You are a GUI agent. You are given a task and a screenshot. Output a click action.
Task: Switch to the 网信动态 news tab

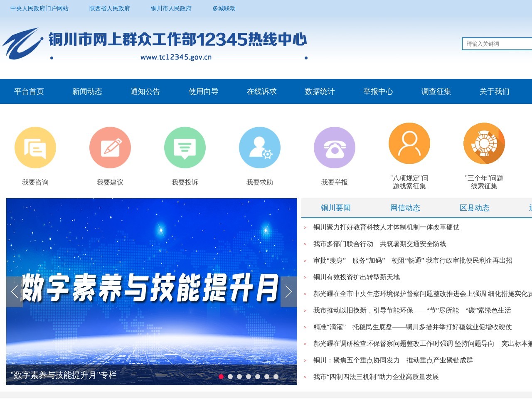point(406,208)
